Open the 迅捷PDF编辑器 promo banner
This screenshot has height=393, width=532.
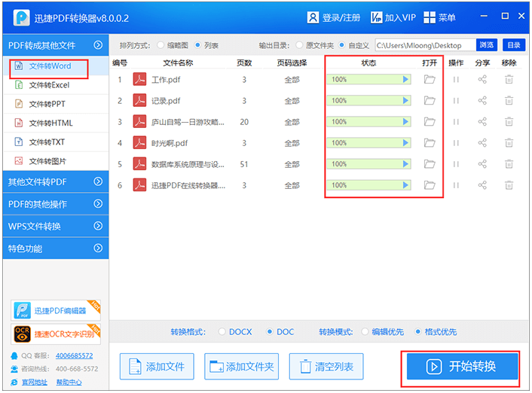coord(56,311)
